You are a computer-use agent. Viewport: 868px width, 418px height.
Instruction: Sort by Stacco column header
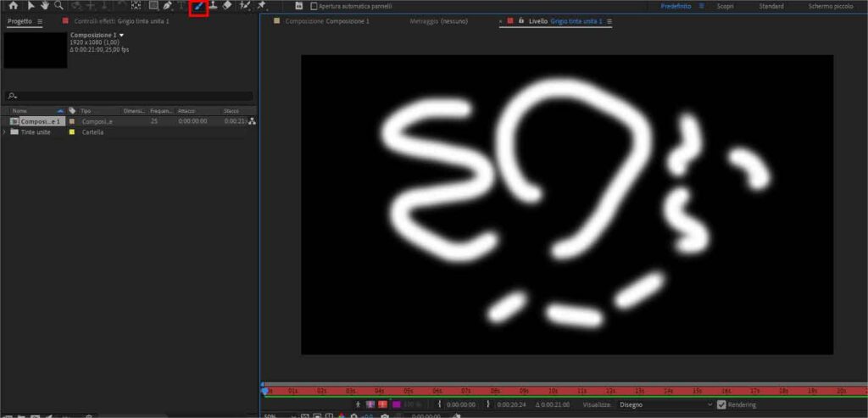(x=231, y=111)
